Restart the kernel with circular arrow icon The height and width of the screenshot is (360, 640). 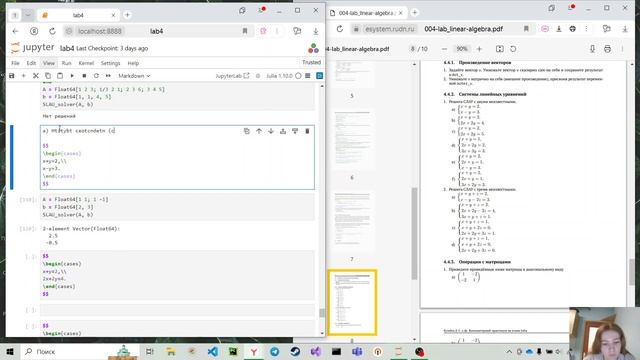point(96,76)
